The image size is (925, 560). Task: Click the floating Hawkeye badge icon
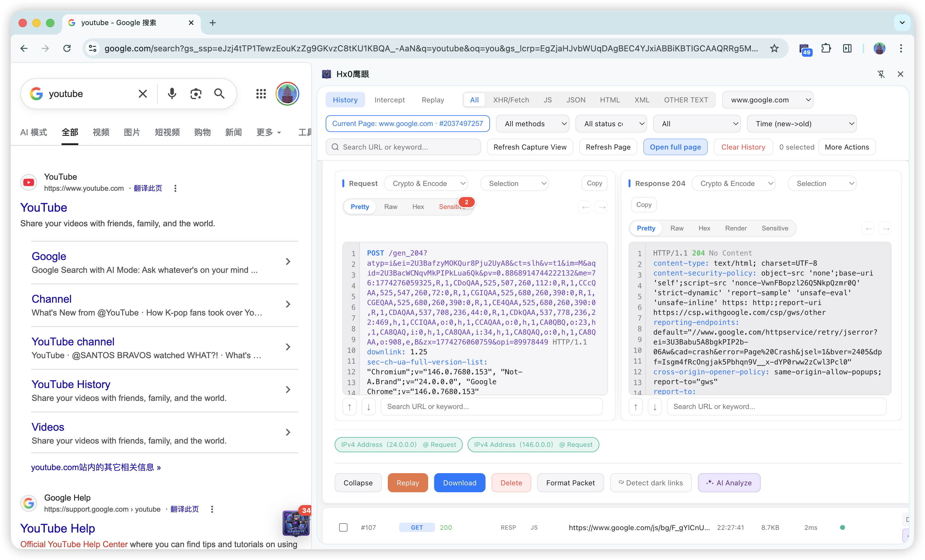pyautogui.click(x=296, y=523)
